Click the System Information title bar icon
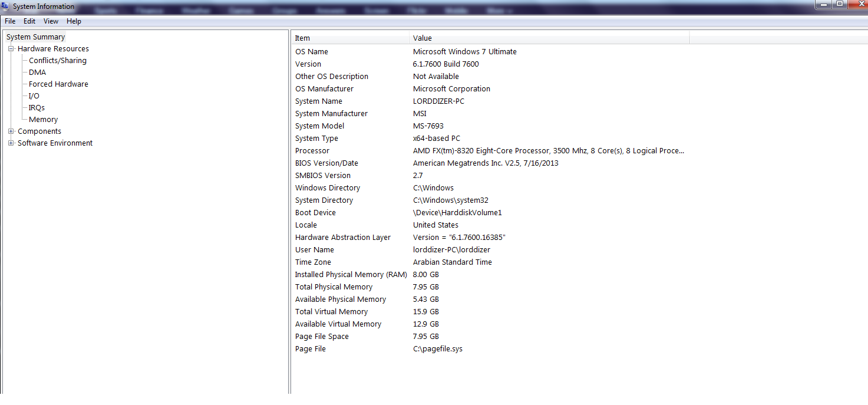 pyautogui.click(x=5, y=6)
